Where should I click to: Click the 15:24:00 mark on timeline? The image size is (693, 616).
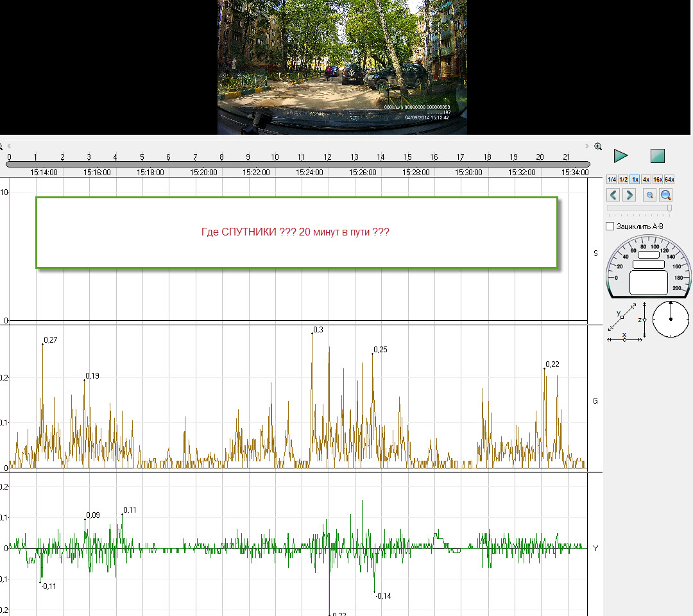[311, 172]
